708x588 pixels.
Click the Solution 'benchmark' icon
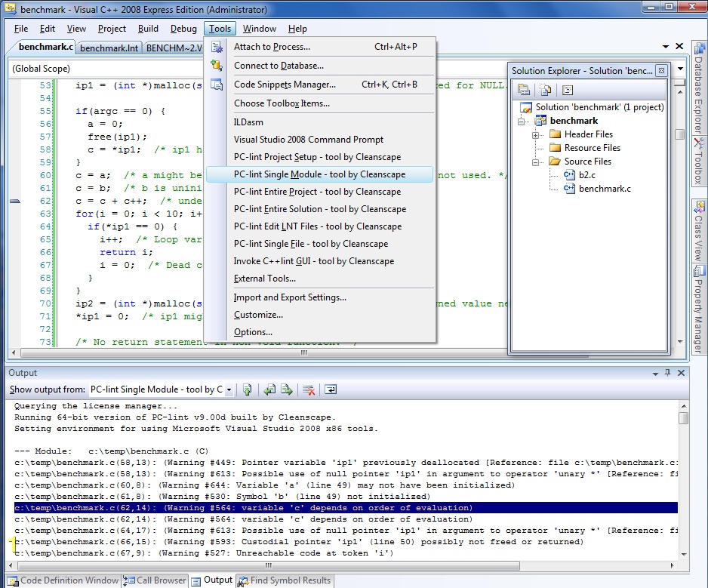click(x=526, y=107)
